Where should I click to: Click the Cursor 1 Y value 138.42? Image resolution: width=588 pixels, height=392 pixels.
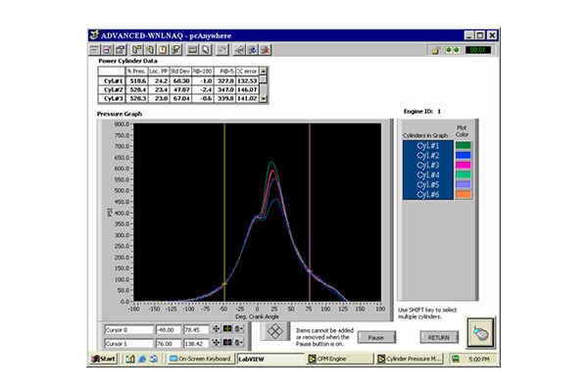196,343
